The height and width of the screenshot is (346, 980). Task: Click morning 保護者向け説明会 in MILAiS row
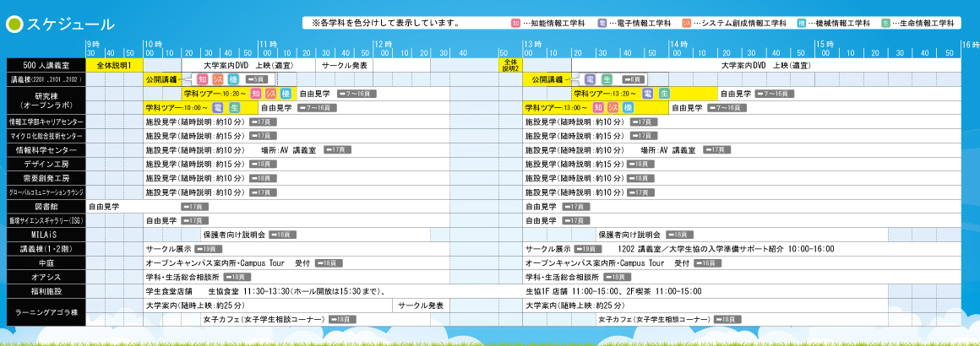tap(234, 235)
